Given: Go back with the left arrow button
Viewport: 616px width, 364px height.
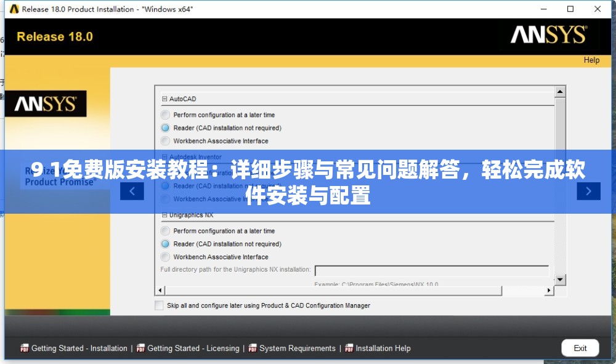Looking at the screenshot, I should [132, 191].
